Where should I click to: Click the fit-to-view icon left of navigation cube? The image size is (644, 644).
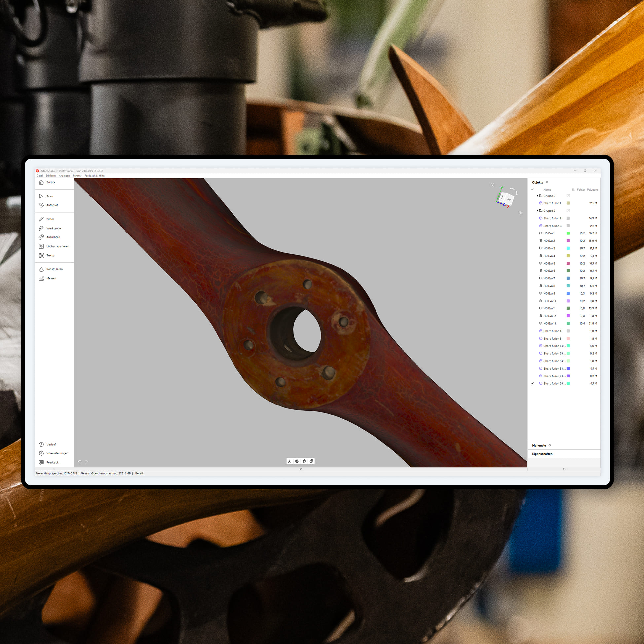[x=492, y=185]
